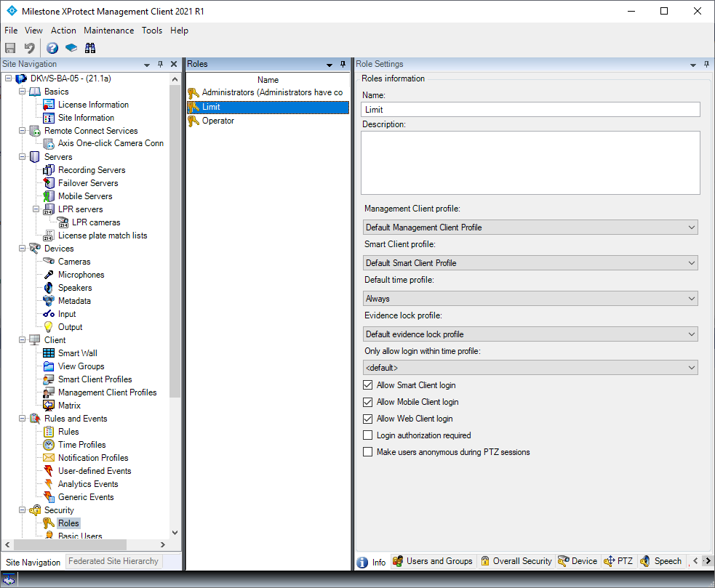Open Notification Profiles via its envelope icon

(x=49, y=457)
